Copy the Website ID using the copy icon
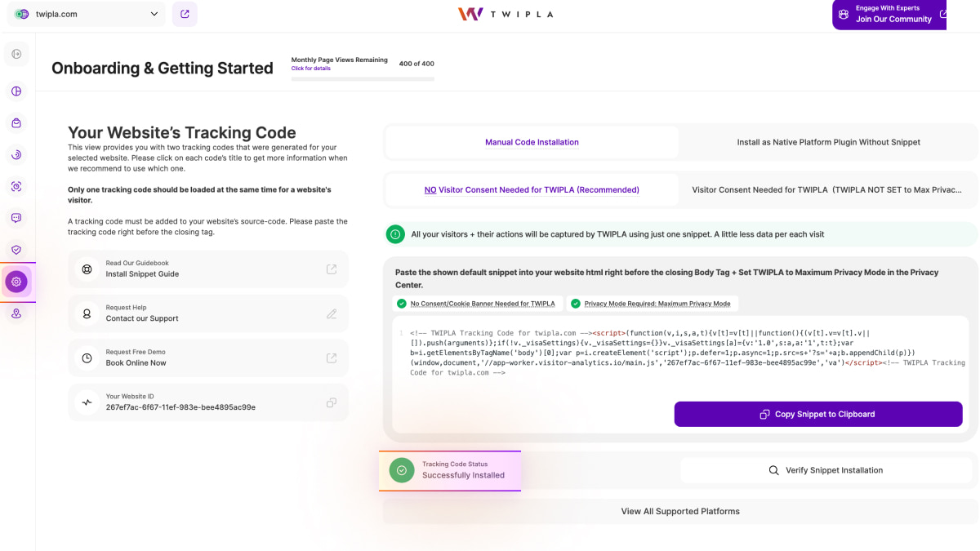 [x=332, y=402]
